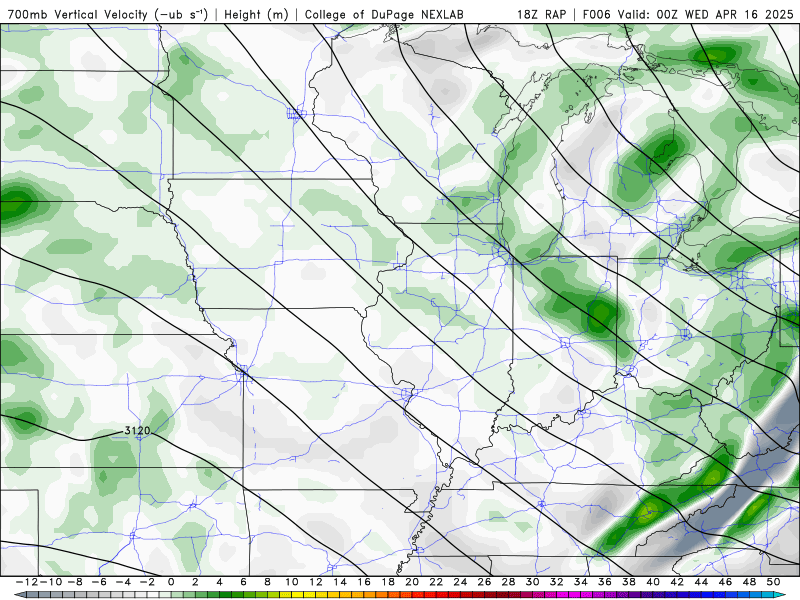Click the 16 value on the color scale
Viewport: 800px width, 600px height.
tap(364, 582)
